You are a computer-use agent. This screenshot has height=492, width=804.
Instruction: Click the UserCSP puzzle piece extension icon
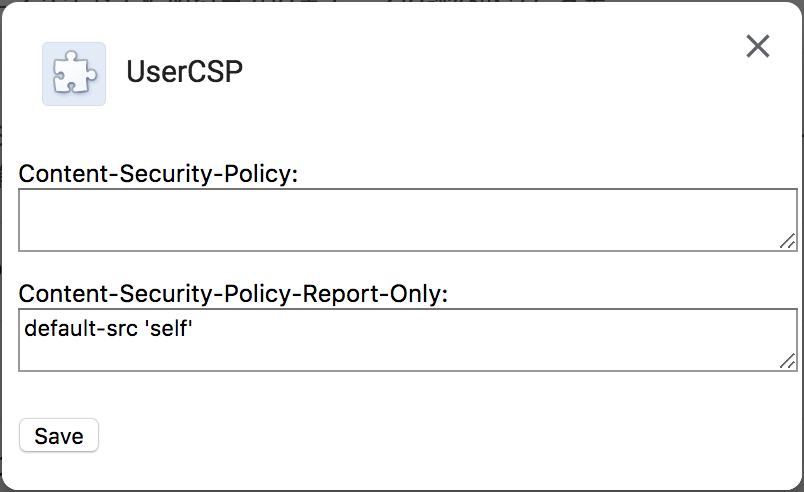tap(74, 74)
